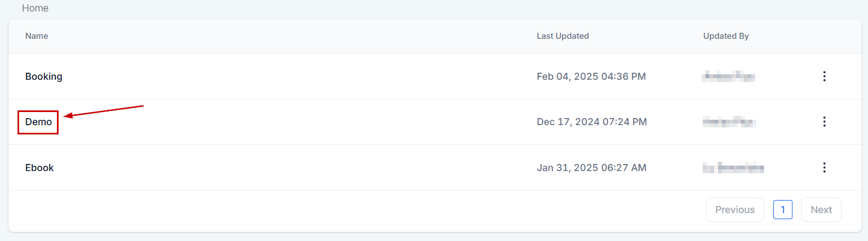Select page 1 in pagination
This screenshot has width=868, height=241.
[x=783, y=210]
